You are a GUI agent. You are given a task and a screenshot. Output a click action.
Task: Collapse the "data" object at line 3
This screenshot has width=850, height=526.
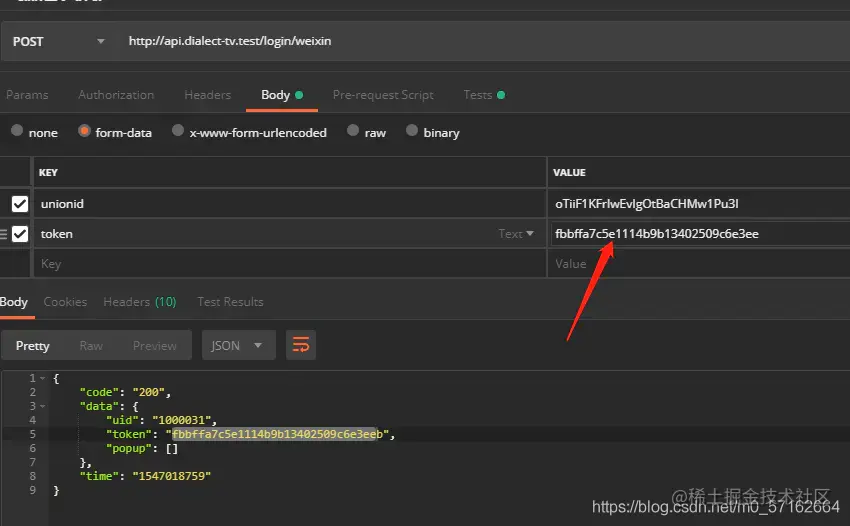tap(43, 406)
